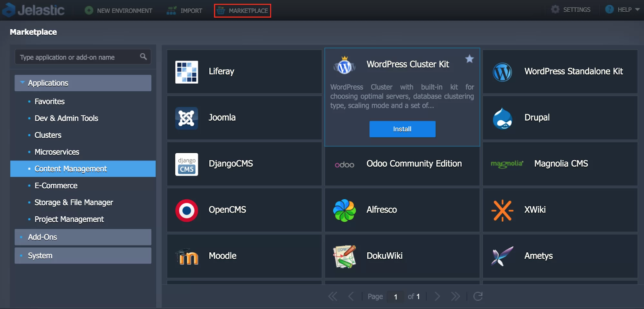Click the Liferay app icon
The height and width of the screenshot is (309, 644).
pyautogui.click(x=186, y=72)
